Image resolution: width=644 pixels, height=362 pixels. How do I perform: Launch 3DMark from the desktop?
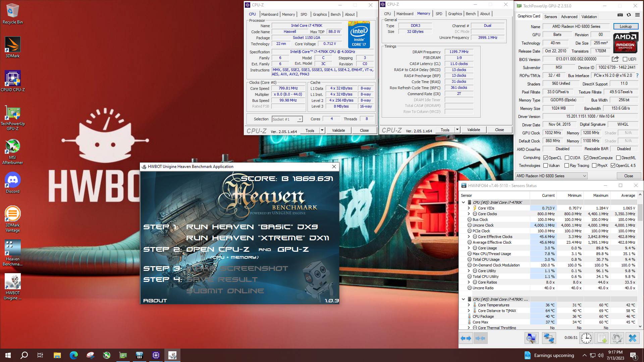click(12, 47)
